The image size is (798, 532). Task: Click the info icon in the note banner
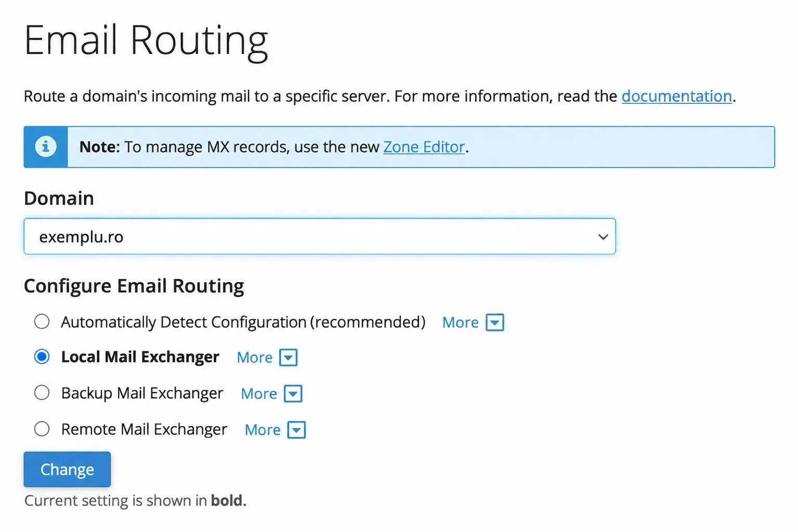46,147
